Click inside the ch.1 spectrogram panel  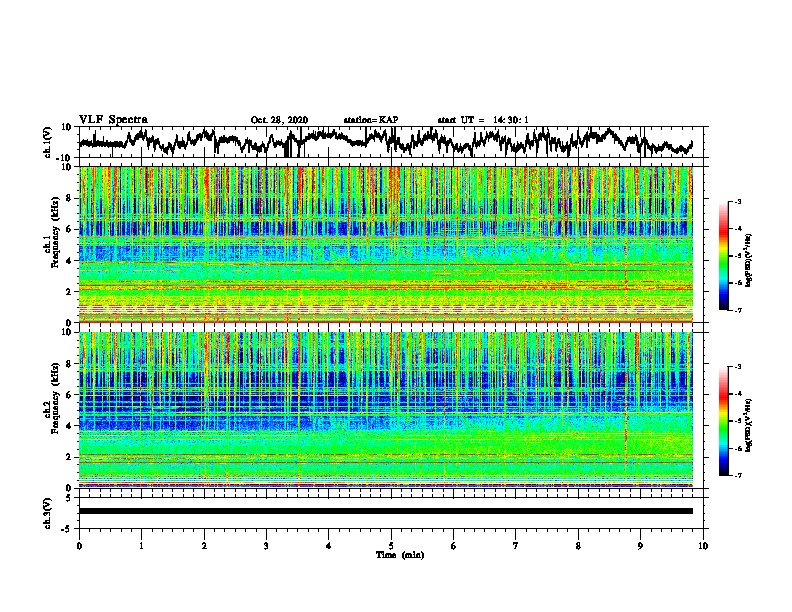(386, 244)
